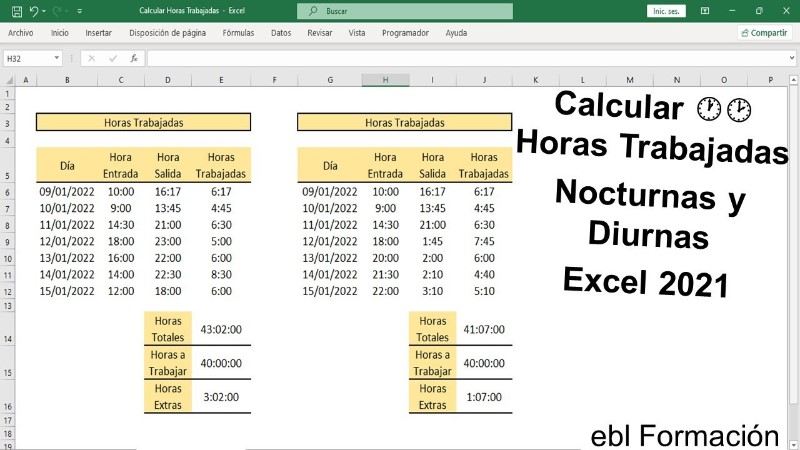Click the Compartir button
The width and height of the screenshot is (800, 450).
click(764, 33)
